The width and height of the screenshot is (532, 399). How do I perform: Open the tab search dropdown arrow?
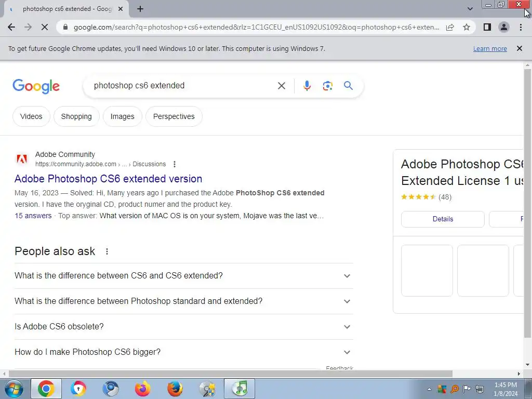(470, 9)
